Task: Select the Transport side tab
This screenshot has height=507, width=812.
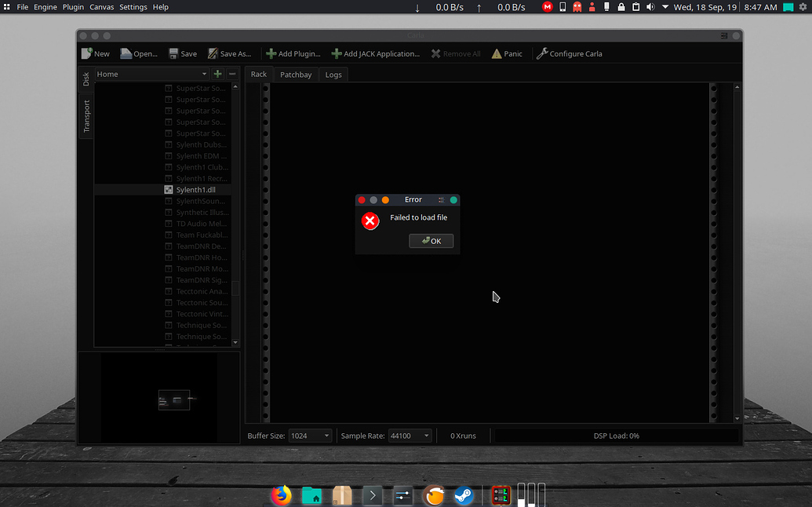Action: pyautogui.click(x=86, y=116)
